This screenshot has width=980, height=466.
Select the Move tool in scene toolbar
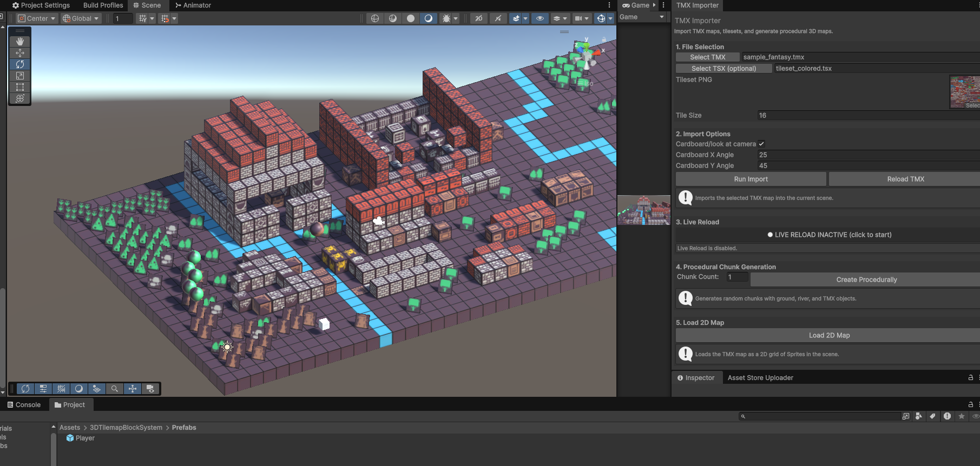(20, 53)
